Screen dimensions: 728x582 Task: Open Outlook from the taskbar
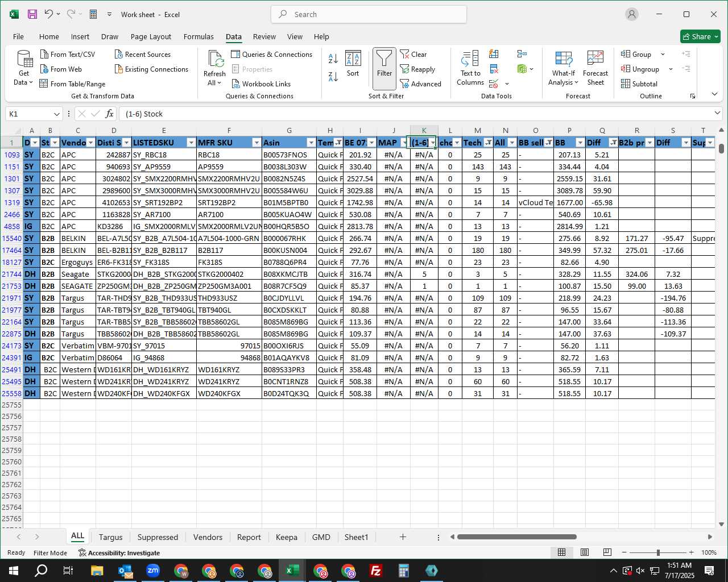click(x=125, y=571)
